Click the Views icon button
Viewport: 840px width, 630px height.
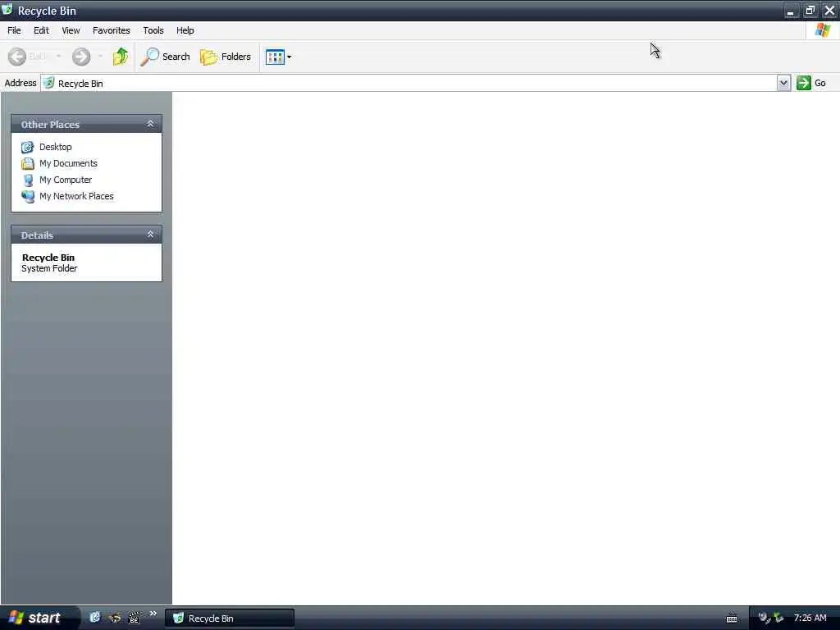coord(275,57)
